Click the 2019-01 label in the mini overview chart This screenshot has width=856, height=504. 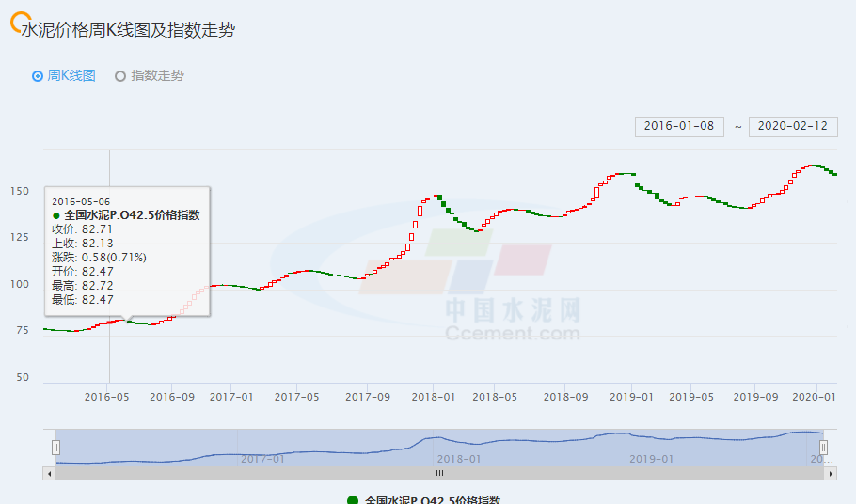point(652,459)
